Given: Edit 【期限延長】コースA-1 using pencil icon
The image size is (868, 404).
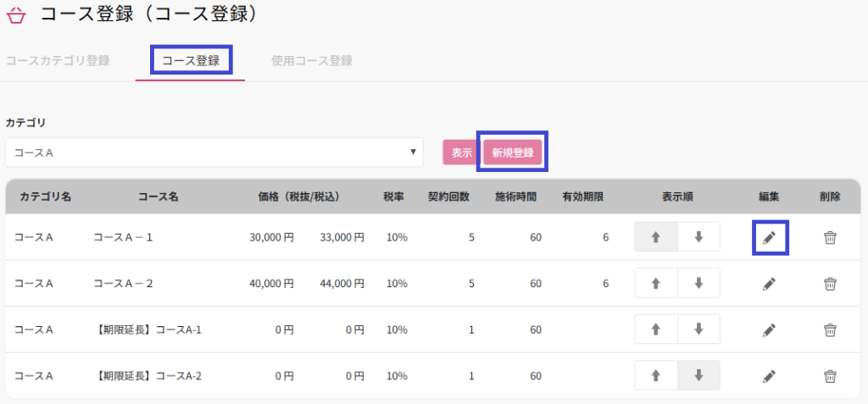Looking at the screenshot, I should [769, 329].
